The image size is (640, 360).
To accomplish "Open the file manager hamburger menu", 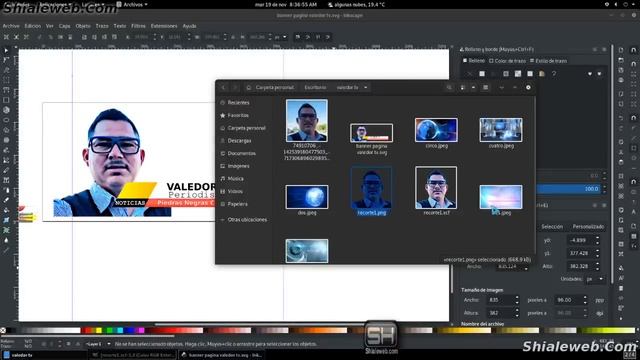I will point(485,87).
